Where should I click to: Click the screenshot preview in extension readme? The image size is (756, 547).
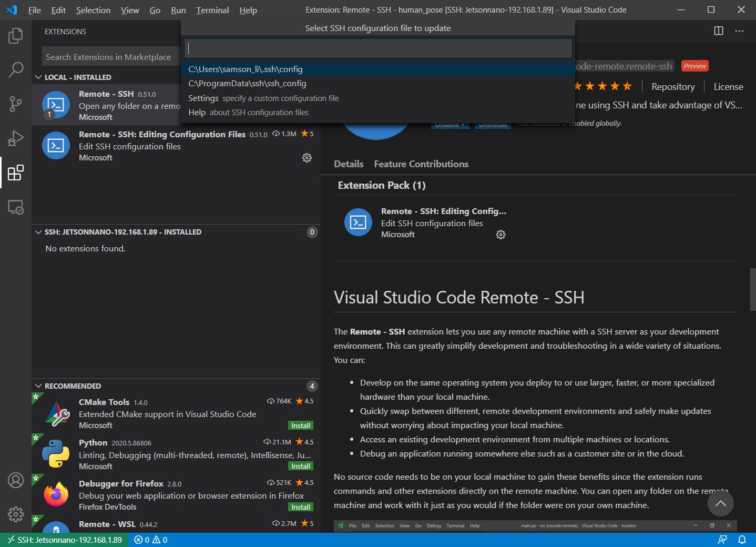(x=535, y=526)
